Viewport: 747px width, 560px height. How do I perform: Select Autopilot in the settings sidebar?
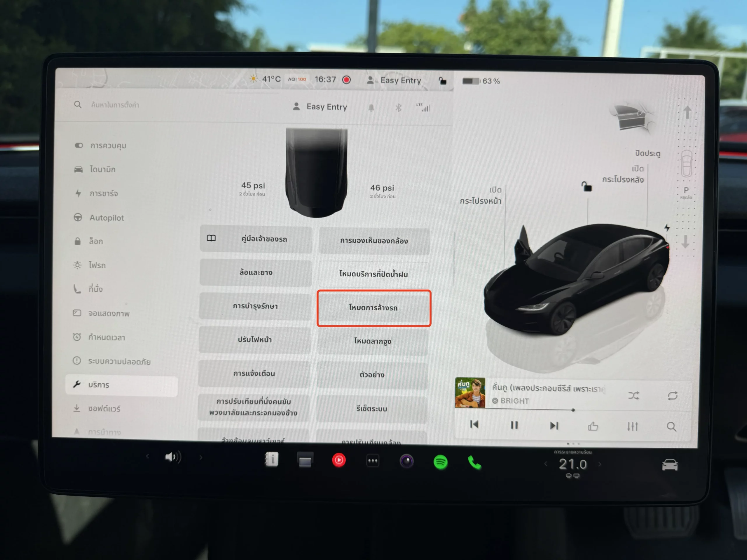pos(107,218)
